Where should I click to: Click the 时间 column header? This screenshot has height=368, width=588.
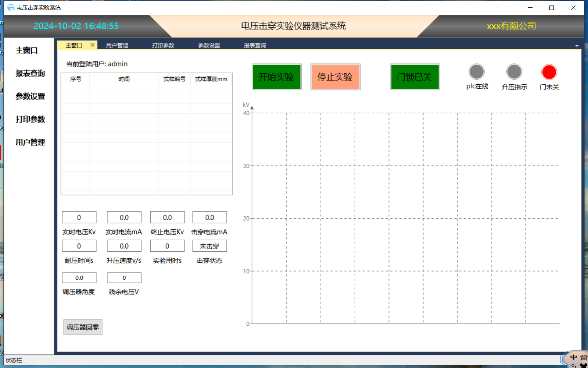(x=124, y=79)
